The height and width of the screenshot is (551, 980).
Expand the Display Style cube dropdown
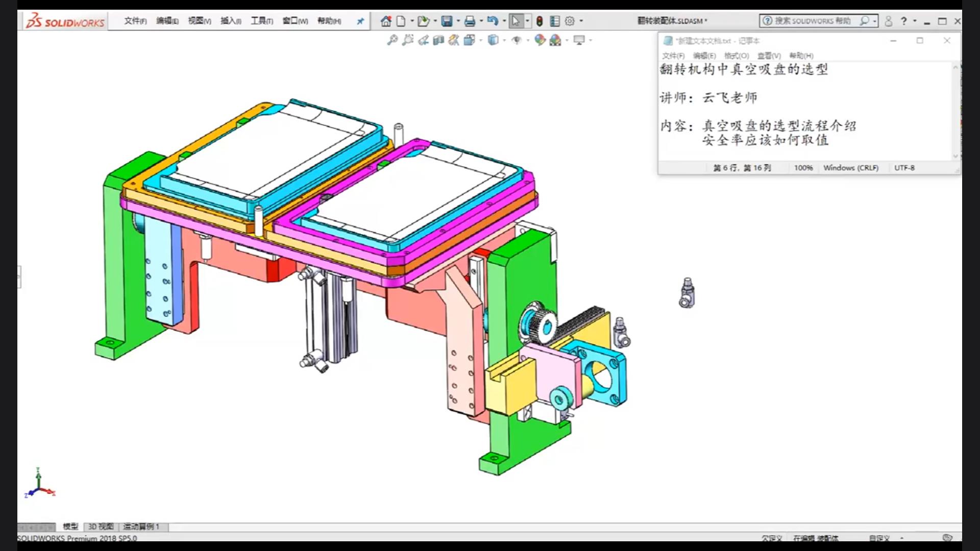tap(504, 40)
